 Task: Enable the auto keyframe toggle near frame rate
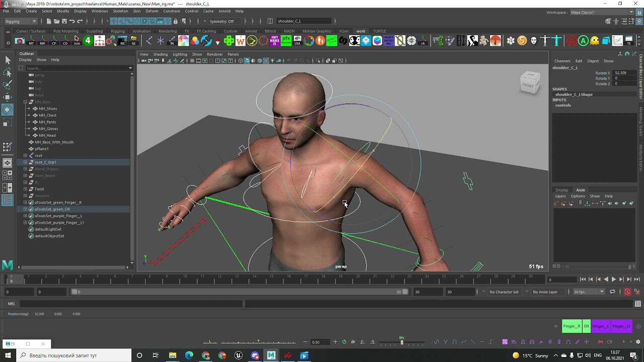pyautogui.click(x=627, y=292)
